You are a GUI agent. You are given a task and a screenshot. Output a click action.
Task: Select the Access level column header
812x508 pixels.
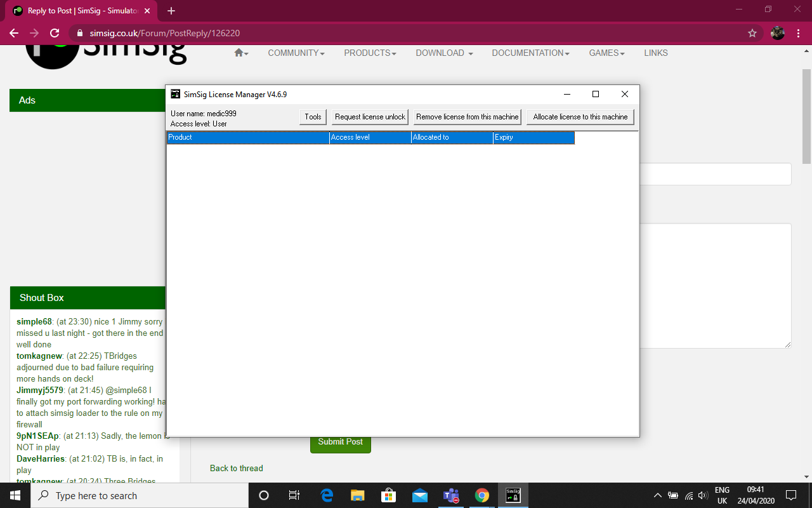370,137
